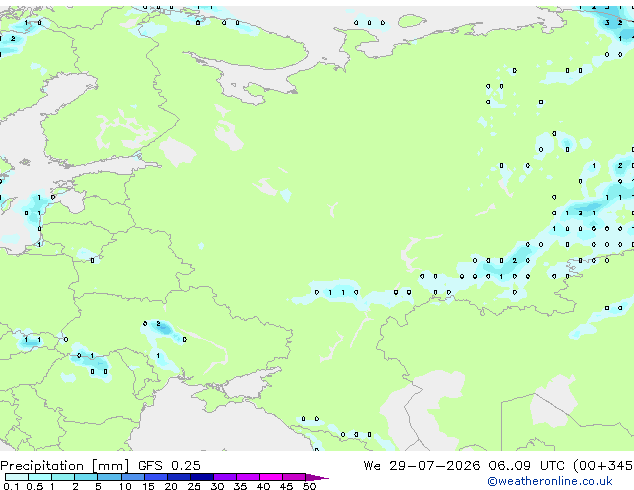Click the above-50 arrow tip of legend
The image size is (634, 490).
[317, 477]
